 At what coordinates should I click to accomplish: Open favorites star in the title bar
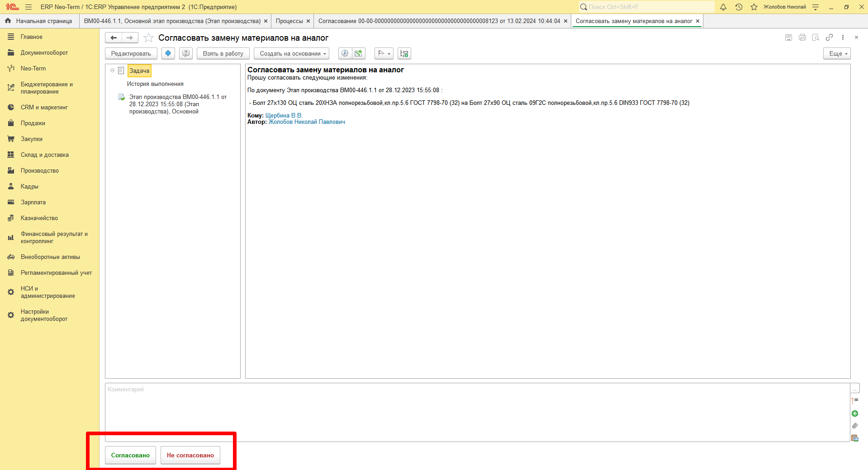754,7
